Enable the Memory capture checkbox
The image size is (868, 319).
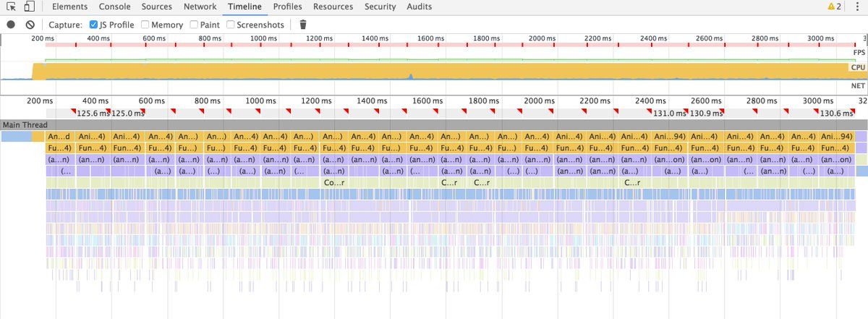pos(145,25)
